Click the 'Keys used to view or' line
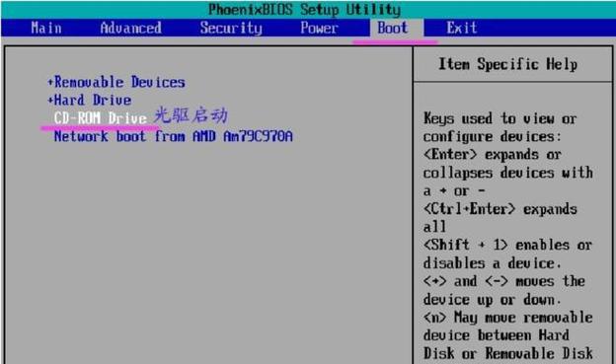Image resolution: width=616 pixels, height=364 pixels. pos(500,118)
